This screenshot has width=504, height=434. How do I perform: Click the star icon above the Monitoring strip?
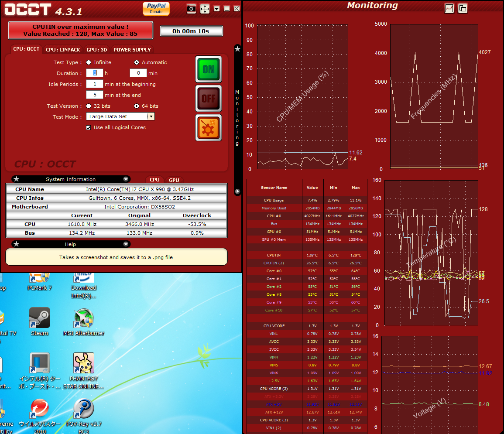(x=237, y=49)
